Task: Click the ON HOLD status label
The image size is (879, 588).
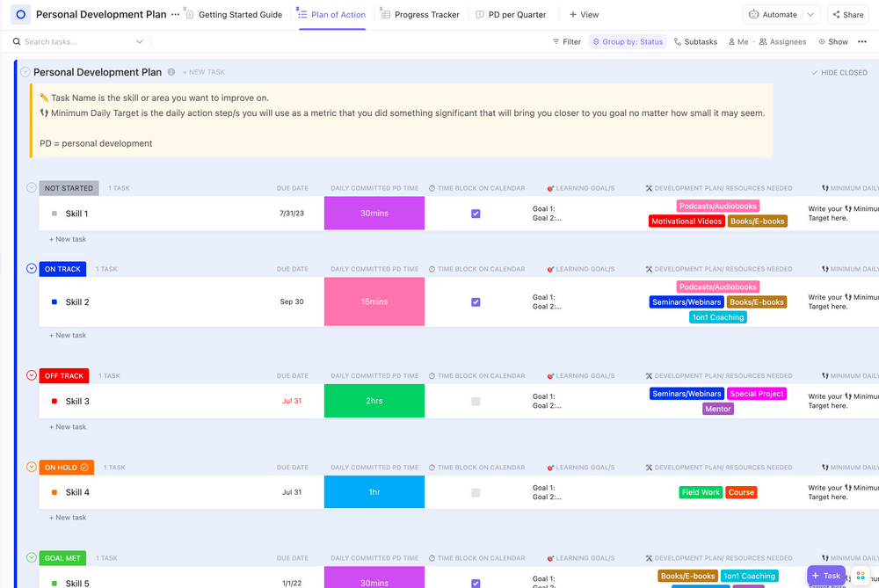Action: tap(66, 468)
